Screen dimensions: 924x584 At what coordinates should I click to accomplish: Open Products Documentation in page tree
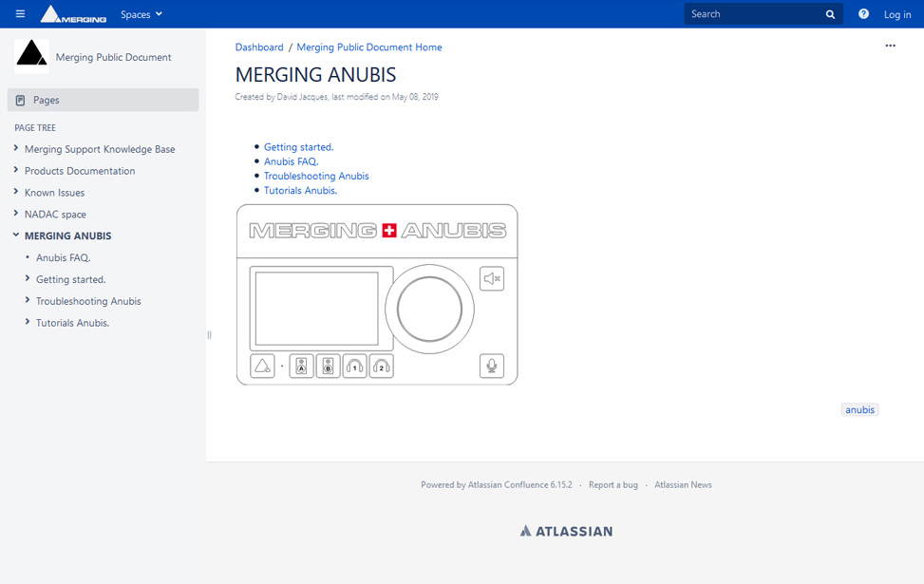80,171
